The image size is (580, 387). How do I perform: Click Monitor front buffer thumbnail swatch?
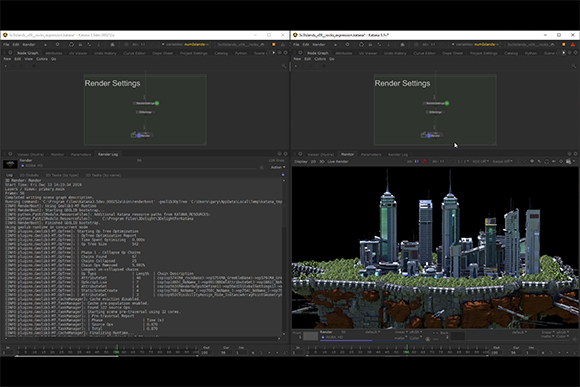(310, 336)
